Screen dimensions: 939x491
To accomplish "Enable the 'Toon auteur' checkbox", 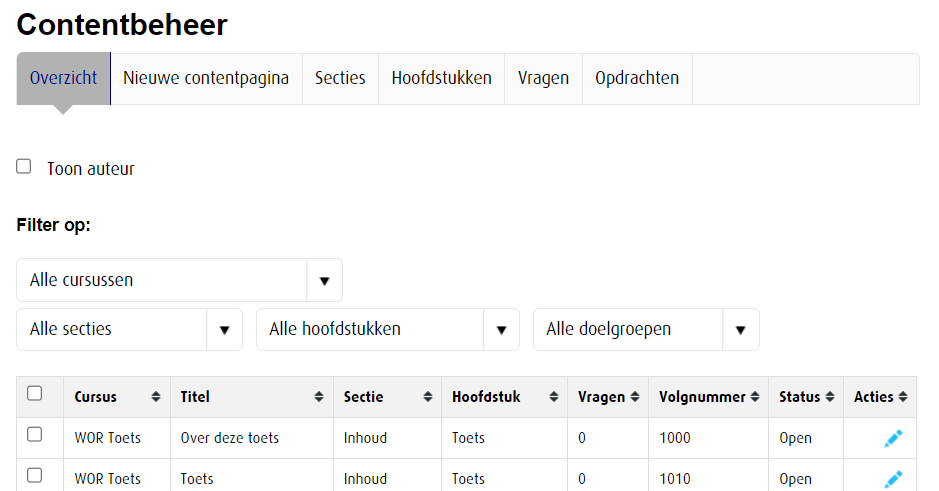I will tap(24, 167).
